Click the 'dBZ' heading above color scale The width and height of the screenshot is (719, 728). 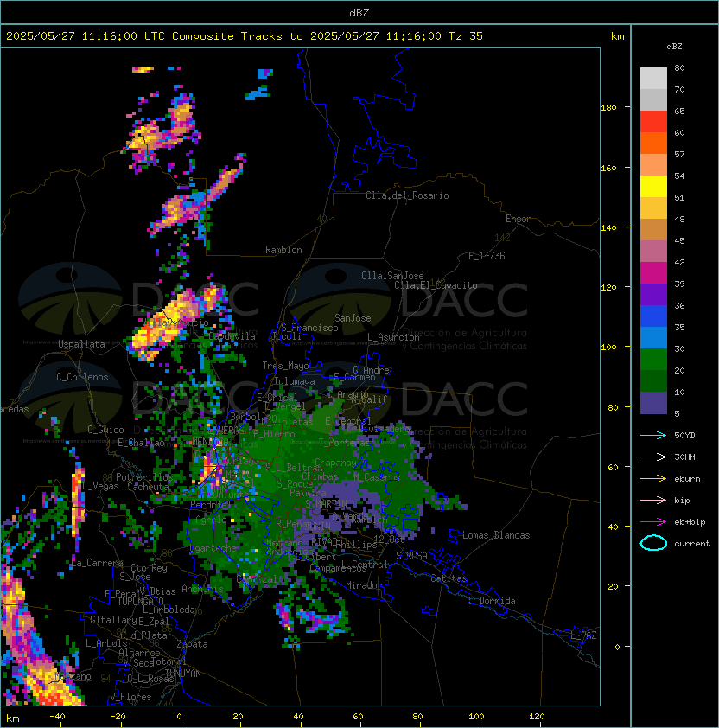674,47
